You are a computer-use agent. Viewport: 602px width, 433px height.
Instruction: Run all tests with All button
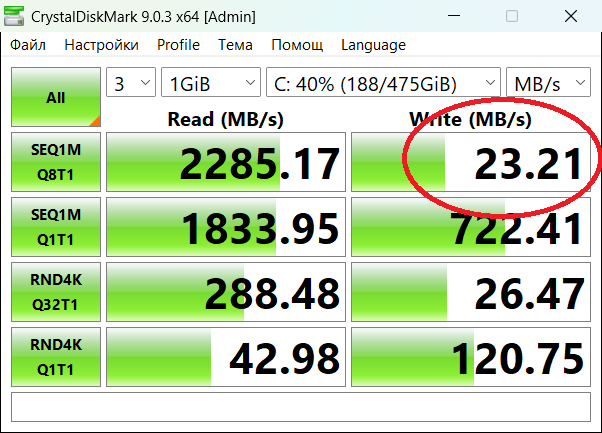(56, 97)
